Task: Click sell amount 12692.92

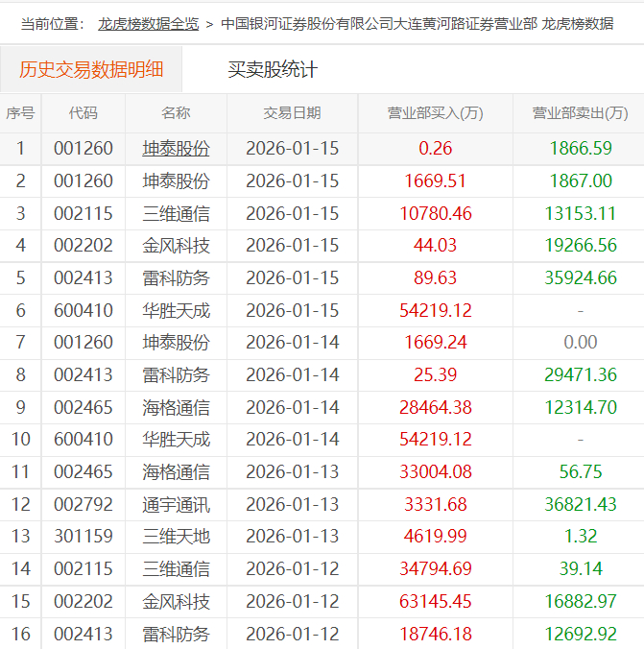Action: click(x=581, y=634)
